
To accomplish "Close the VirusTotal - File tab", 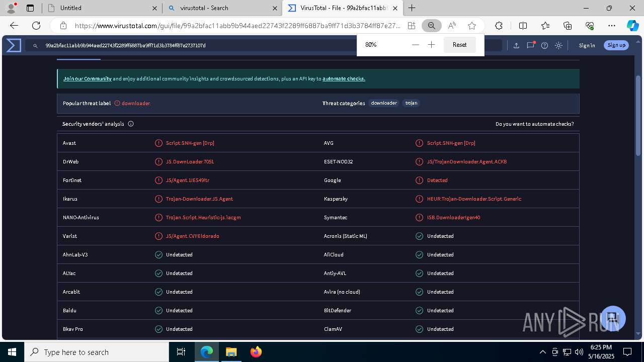I will pos(395,8).
